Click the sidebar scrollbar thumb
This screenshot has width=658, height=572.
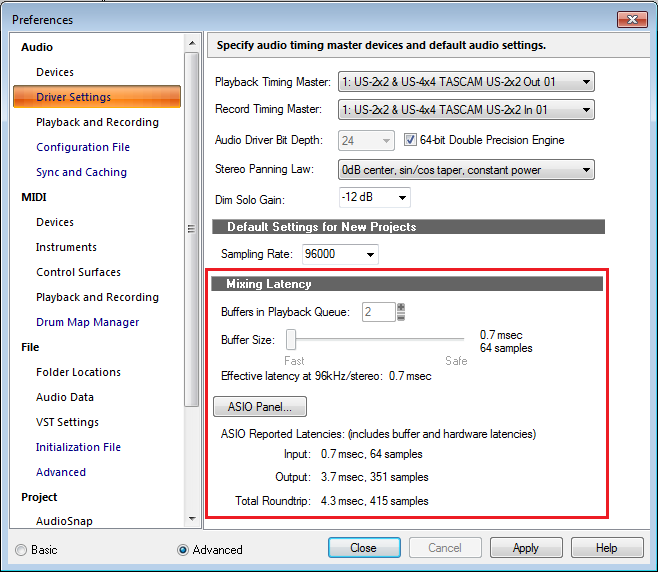click(192, 229)
